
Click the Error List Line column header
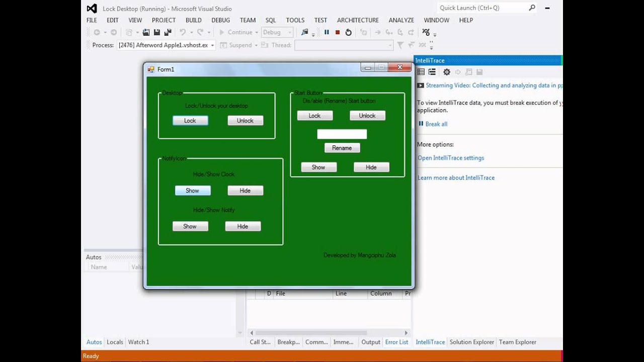pyautogui.click(x=350, y=294)
